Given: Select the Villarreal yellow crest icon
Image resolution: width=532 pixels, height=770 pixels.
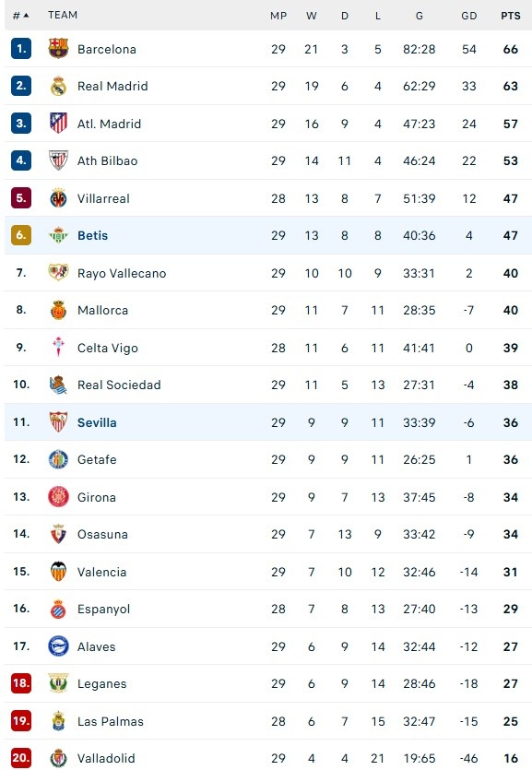Looking at the screenshot, I should [58, 198].
